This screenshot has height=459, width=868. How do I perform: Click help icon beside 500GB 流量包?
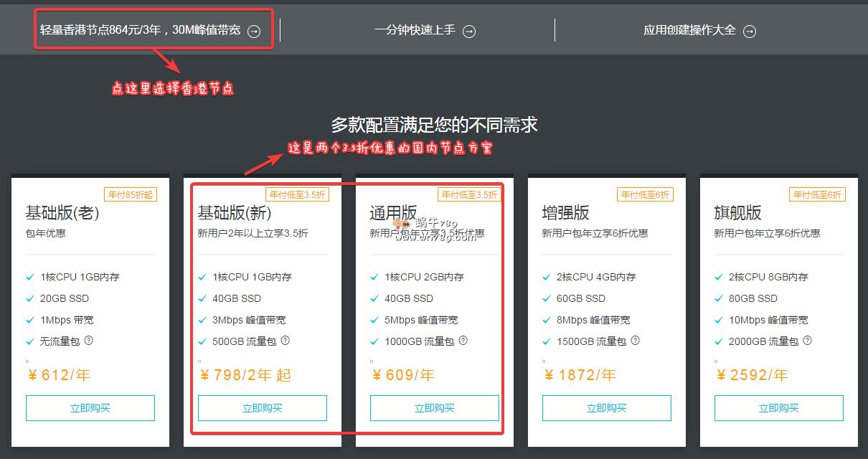pos(285,341)
